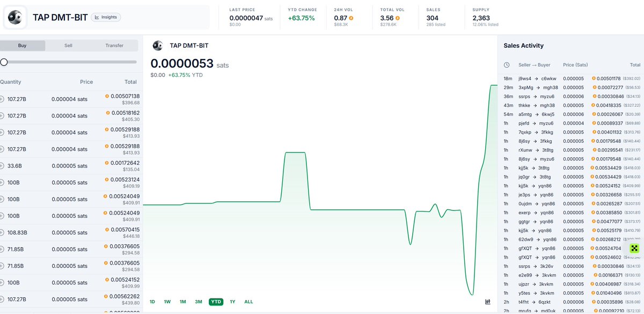Click the clock icon in Sales Activity header
This screenshot has width=644, height=314.
point(507,65)
